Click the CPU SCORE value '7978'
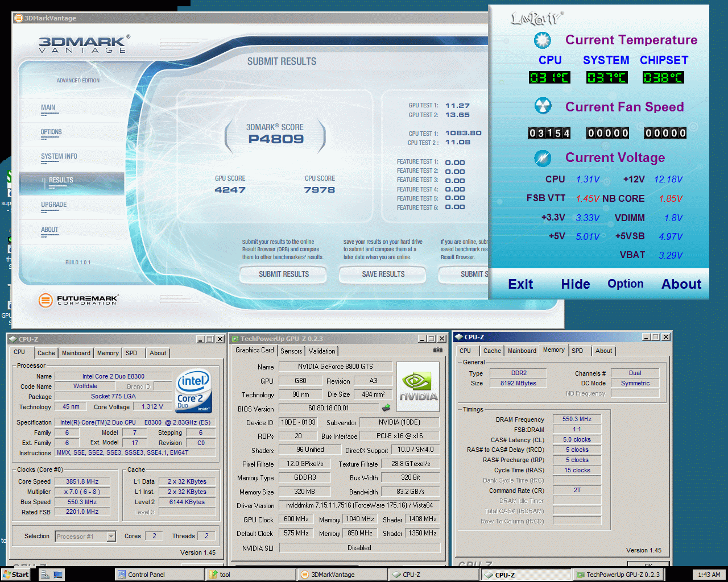 click(320, 190)
